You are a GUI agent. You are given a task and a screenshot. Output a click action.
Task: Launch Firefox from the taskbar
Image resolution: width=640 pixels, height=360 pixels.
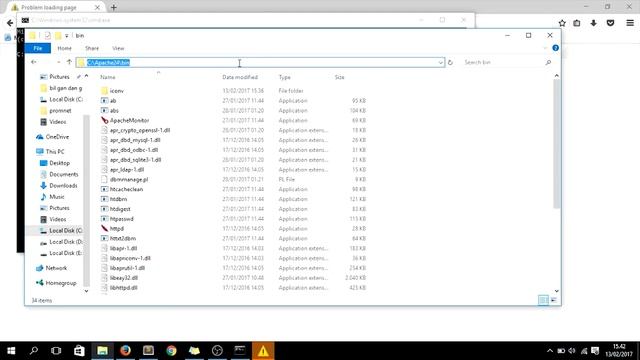125,351
